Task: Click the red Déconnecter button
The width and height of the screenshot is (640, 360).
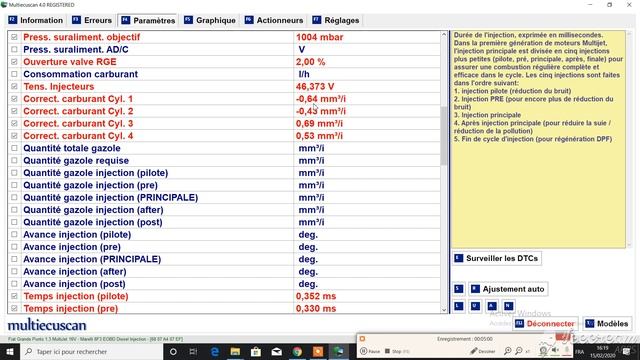Action: click(545, 324)
